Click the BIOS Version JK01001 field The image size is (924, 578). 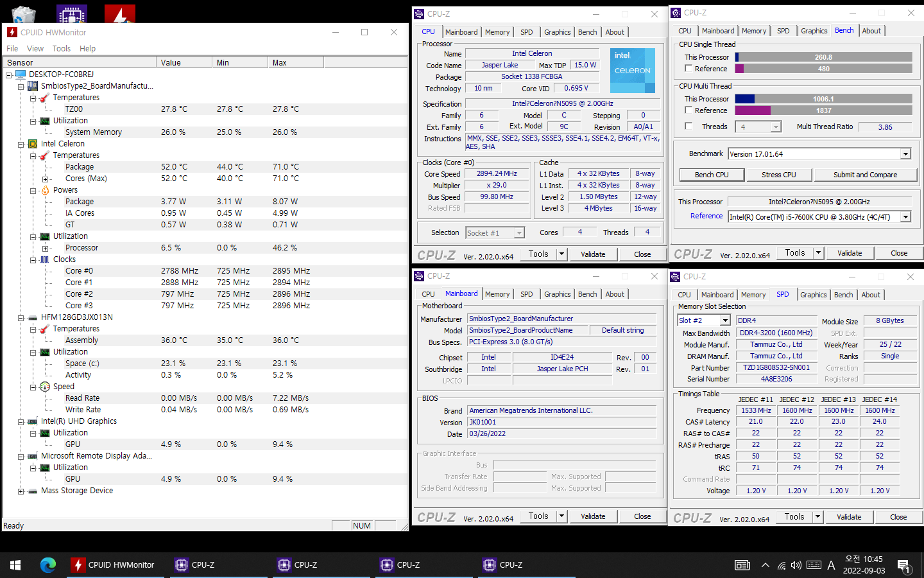tap(561, 423)
